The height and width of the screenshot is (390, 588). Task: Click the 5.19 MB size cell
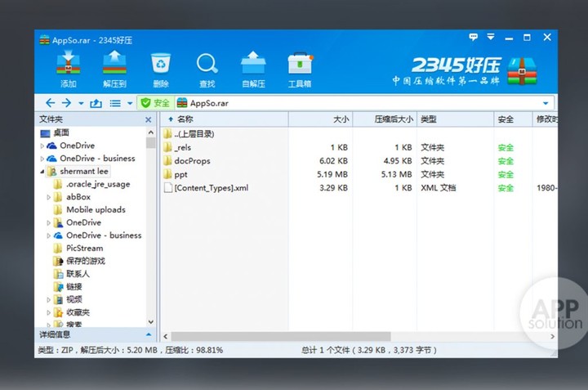pos(332,174)
